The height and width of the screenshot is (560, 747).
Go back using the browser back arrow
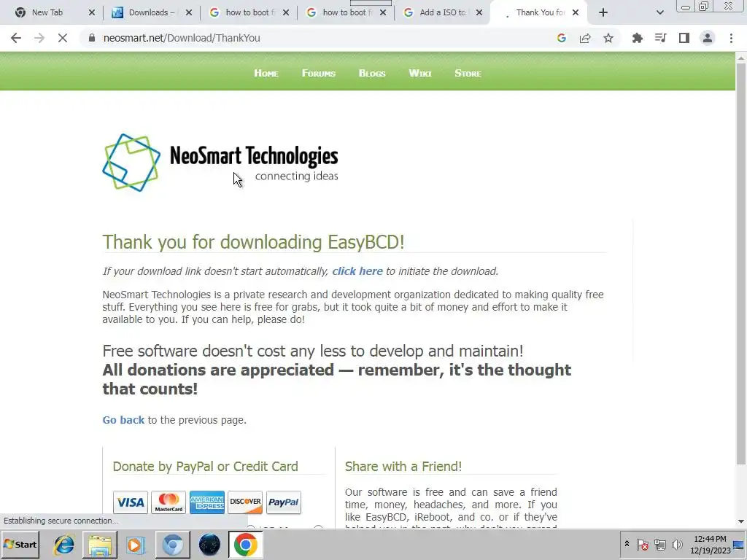16,38
